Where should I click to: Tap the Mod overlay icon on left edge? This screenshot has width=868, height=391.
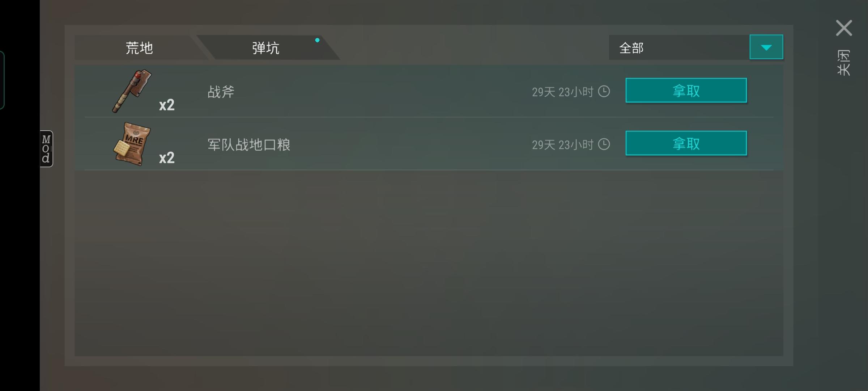pos(46,149)
